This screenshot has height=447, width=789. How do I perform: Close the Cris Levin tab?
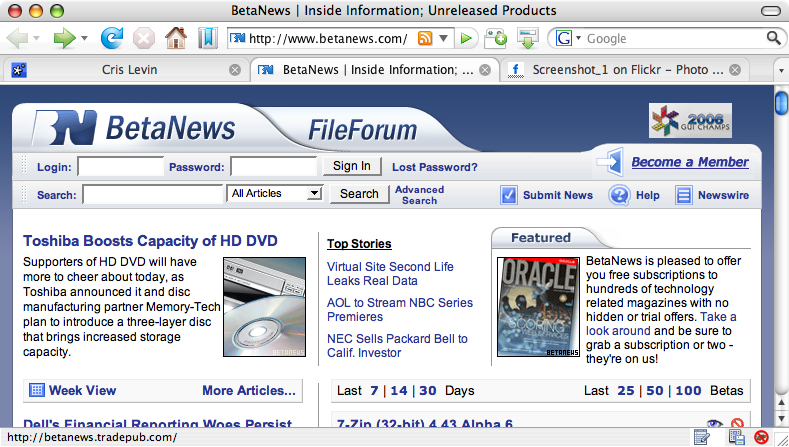235,70
